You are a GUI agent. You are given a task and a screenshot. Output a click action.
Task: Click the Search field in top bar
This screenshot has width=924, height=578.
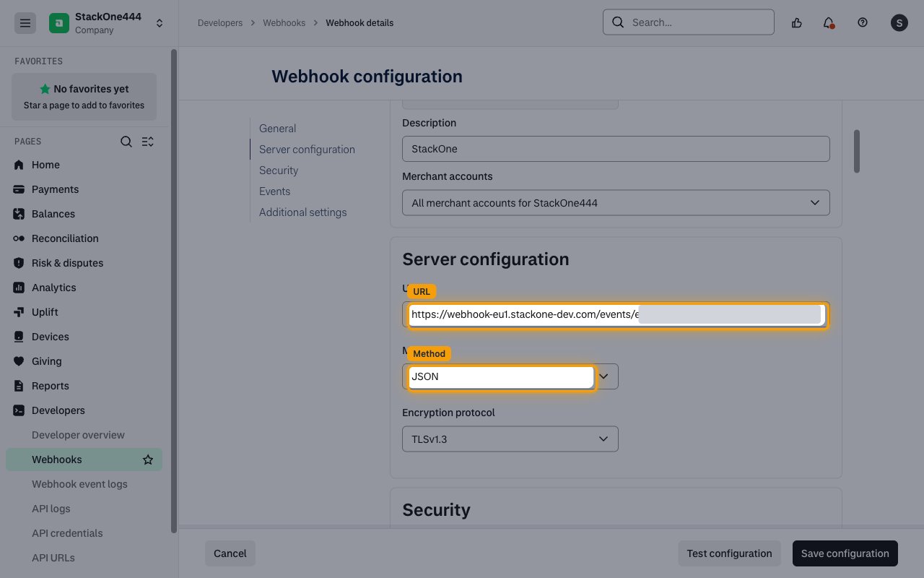pos(689,22)
